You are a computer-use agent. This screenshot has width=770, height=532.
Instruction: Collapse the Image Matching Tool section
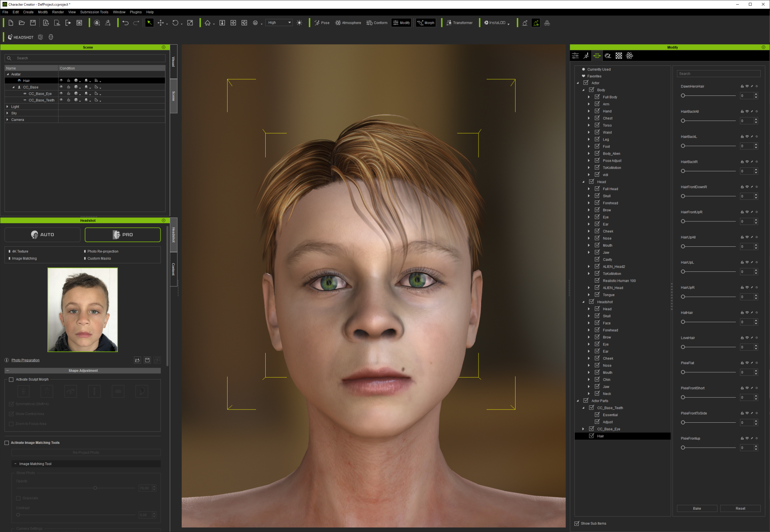pos(15,464)
